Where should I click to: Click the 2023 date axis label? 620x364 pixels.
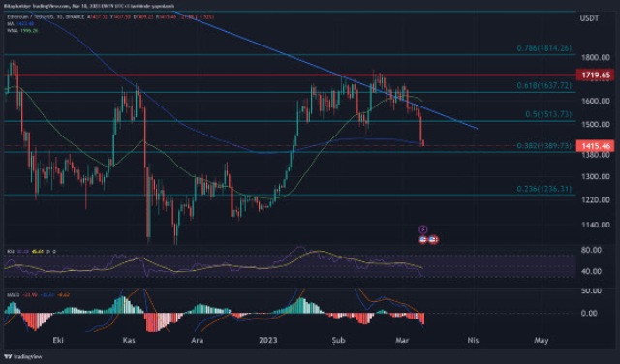[267, 340]
